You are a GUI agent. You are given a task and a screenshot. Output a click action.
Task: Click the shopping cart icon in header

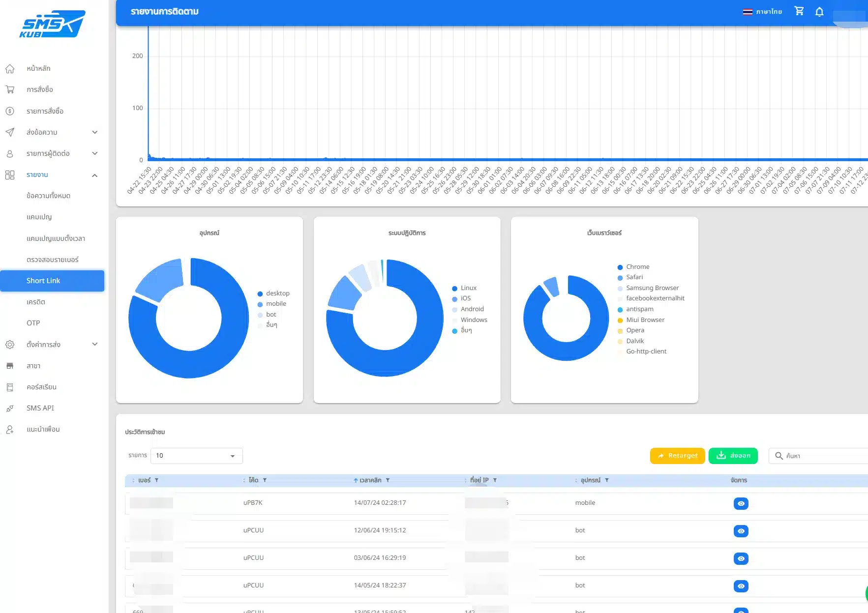coord(799,11)
